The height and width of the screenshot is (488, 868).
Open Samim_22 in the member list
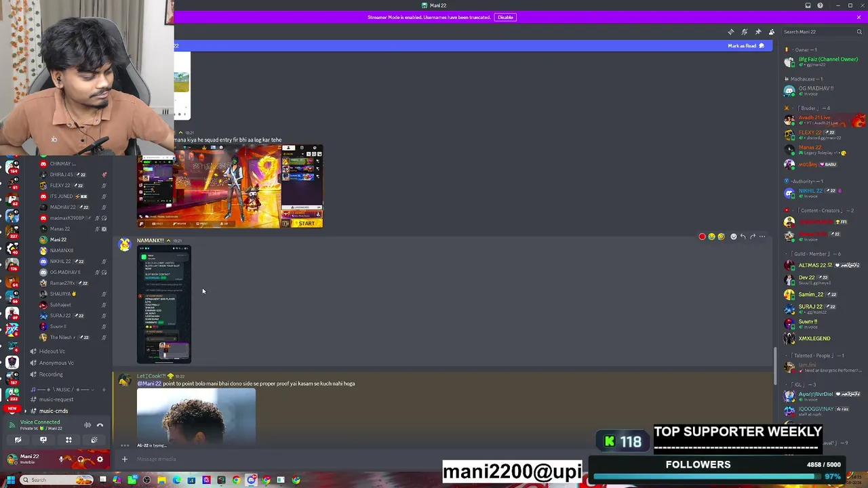click(x=823, y=294)
